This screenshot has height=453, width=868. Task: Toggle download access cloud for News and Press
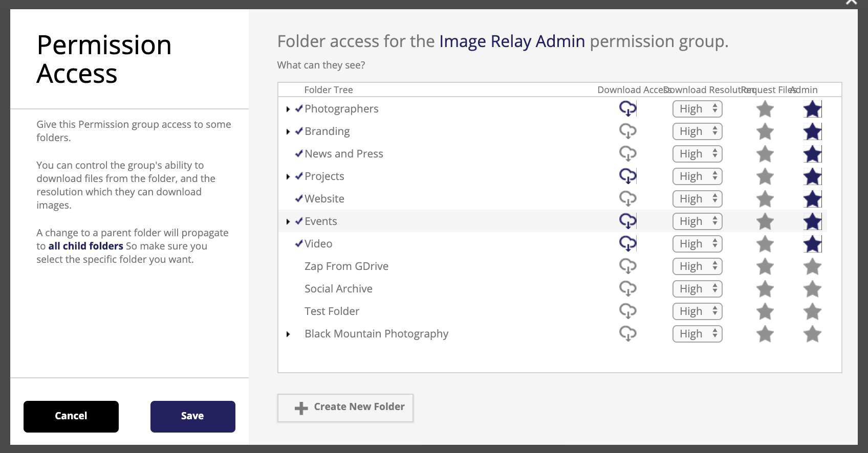click(628, 154)
